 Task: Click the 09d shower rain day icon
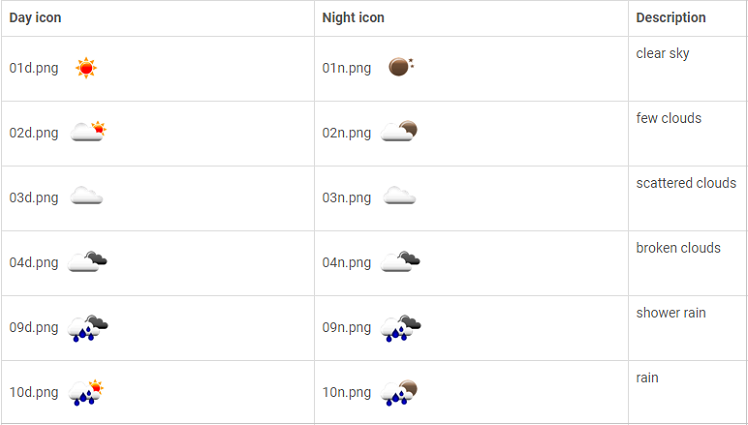pos(88,328)
